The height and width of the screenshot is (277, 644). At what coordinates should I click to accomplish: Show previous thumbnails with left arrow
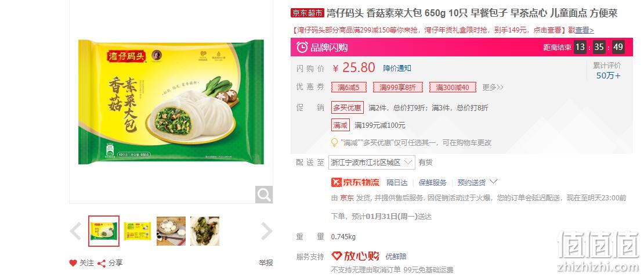(75, 231)
